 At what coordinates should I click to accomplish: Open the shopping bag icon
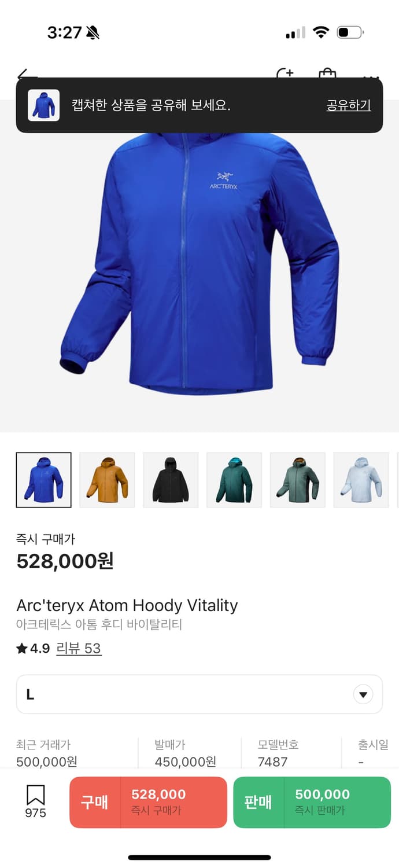click(327, 74)
